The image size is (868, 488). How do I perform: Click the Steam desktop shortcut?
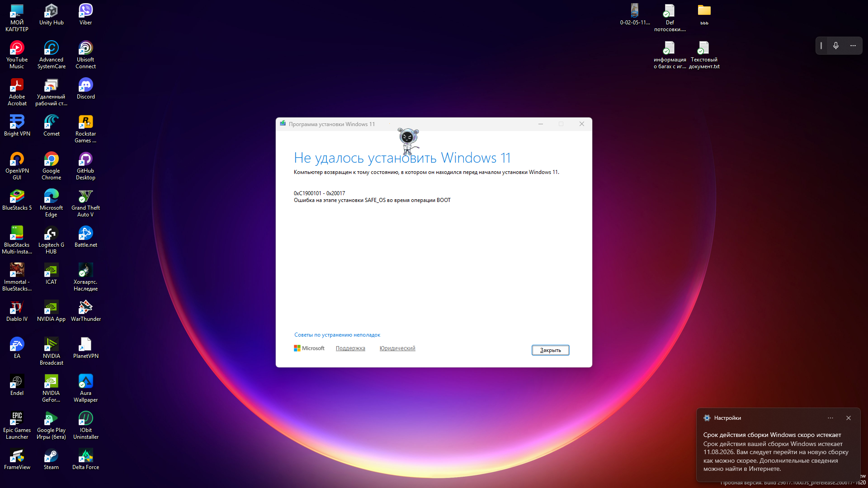pyautogui.click(x=51, y=459)
